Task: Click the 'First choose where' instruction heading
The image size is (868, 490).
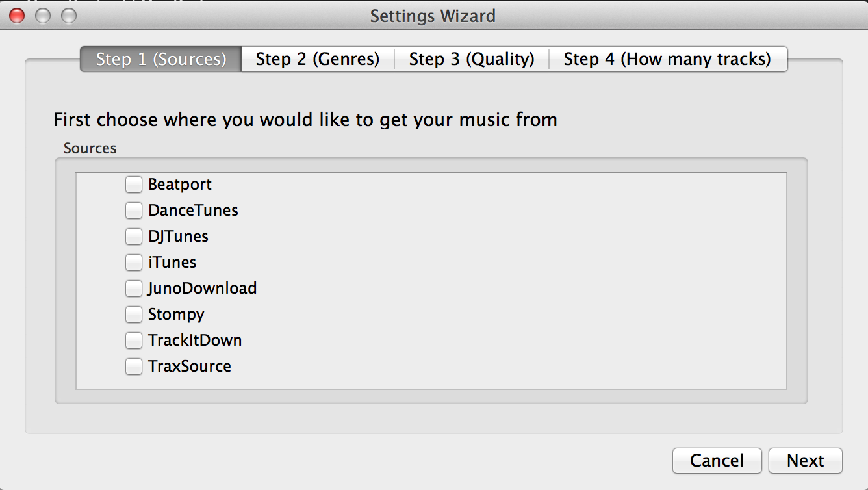Action: [x=305, y=120]
